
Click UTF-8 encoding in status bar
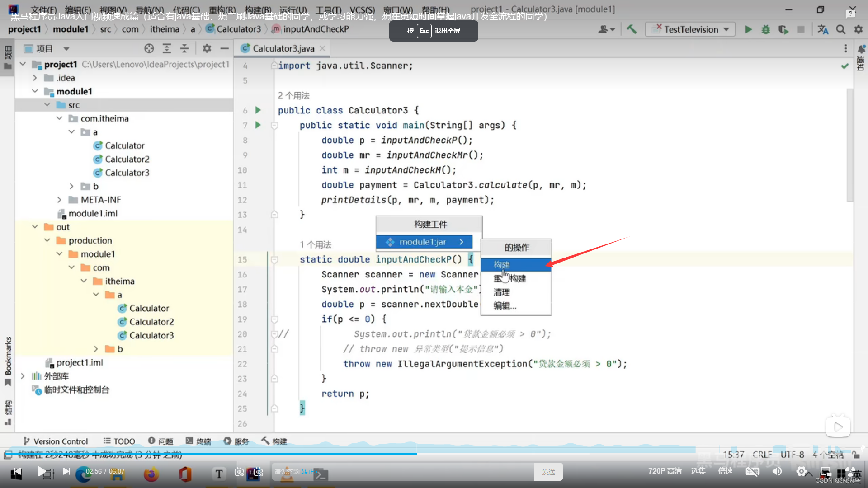click(x=792, y=454)
